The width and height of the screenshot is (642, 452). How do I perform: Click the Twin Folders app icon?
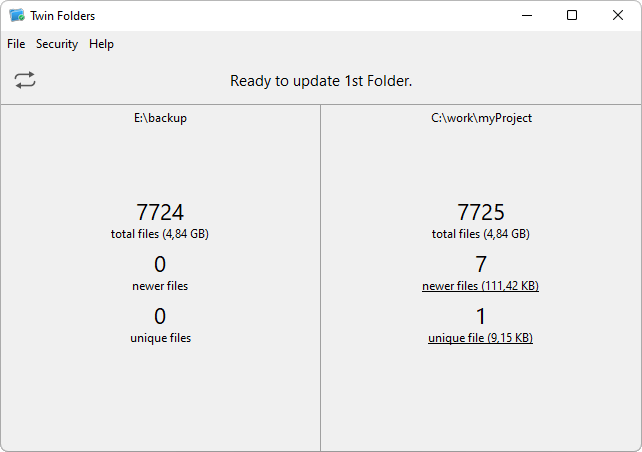[17, 16]
